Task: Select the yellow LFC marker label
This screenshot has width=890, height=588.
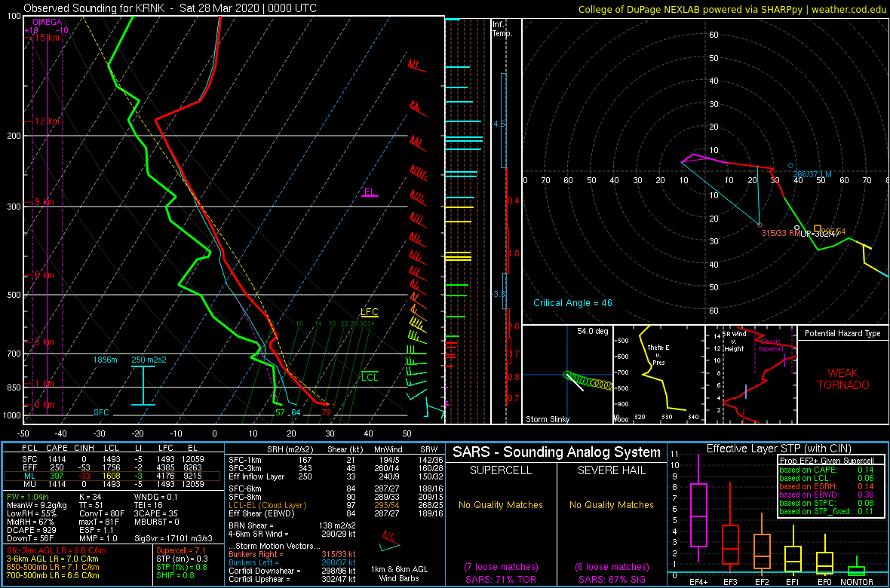Action: pyautogui.click(x=369, y=311)
